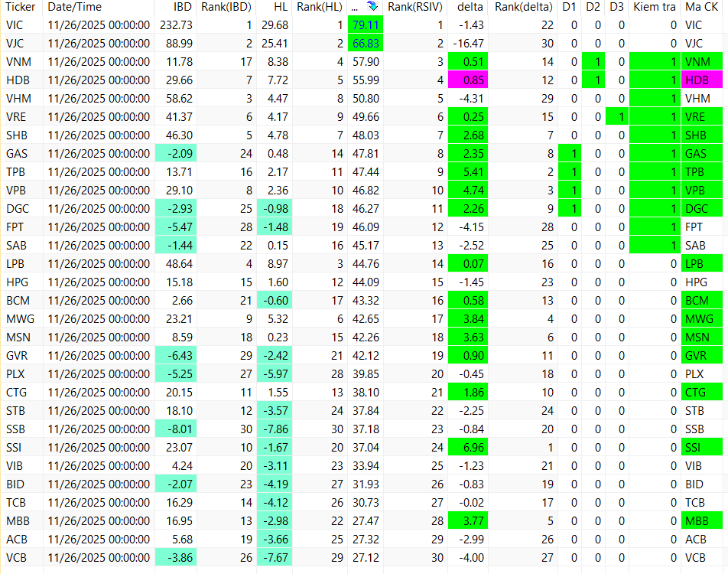Click the Rank(delta) column header
The height and width of the screenshot is (574, 728).
coord(524,7)
